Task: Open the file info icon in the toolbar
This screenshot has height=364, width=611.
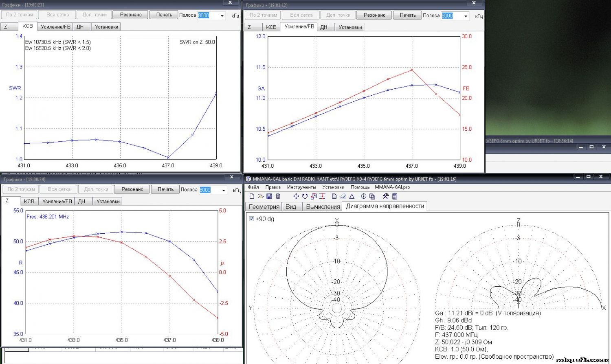Action: 278,196
